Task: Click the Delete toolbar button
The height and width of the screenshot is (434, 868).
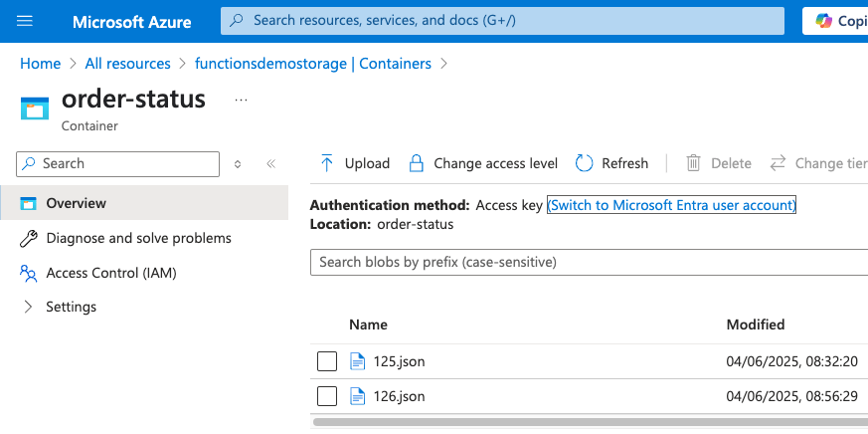Action: (x=719, y=163)
